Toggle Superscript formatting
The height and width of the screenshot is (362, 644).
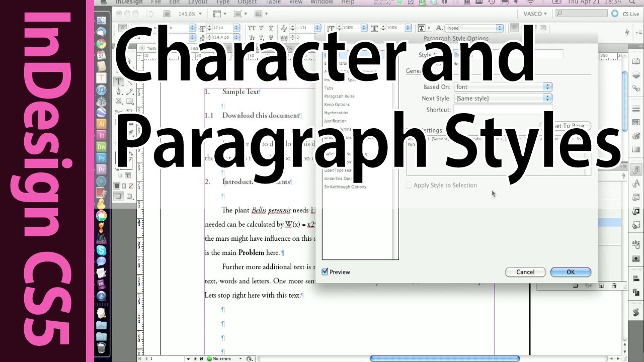point(261,28)
